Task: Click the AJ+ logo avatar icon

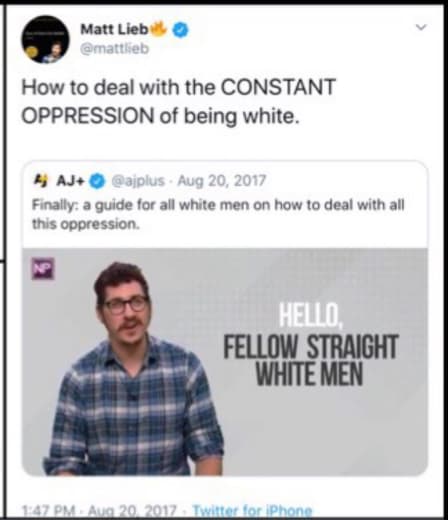Action: (x=41, y=180)
